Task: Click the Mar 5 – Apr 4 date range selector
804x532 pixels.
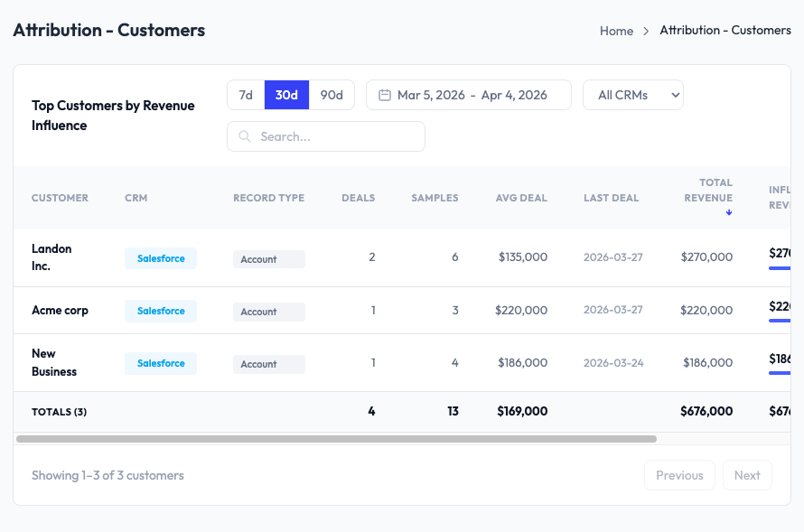Action: 468,94
